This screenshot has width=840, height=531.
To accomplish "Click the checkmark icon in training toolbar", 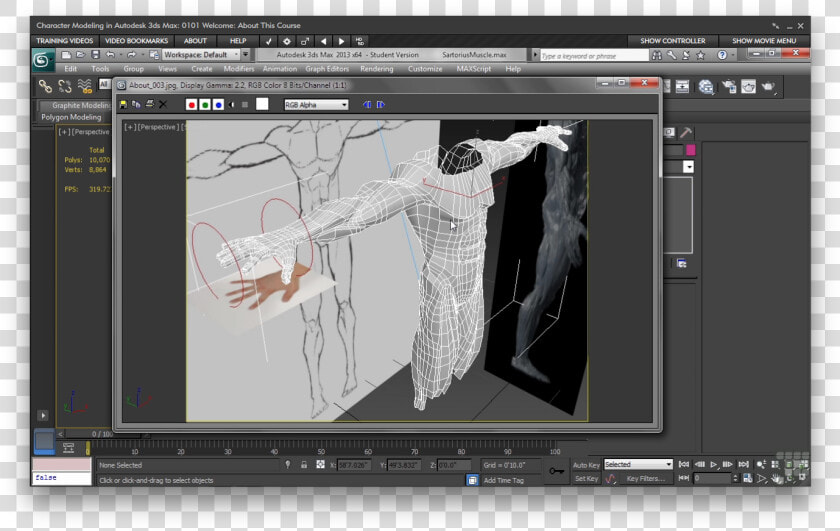I will (x=268, y=41).
